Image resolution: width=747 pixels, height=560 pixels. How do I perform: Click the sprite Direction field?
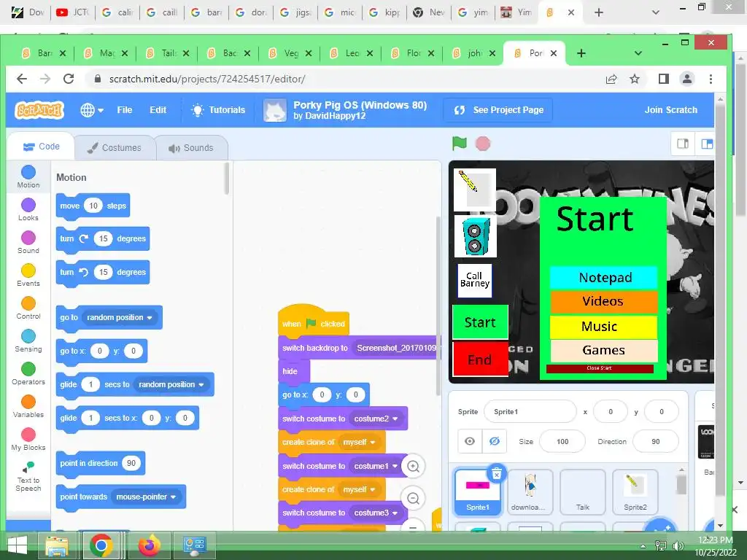[x=656, y=441]
